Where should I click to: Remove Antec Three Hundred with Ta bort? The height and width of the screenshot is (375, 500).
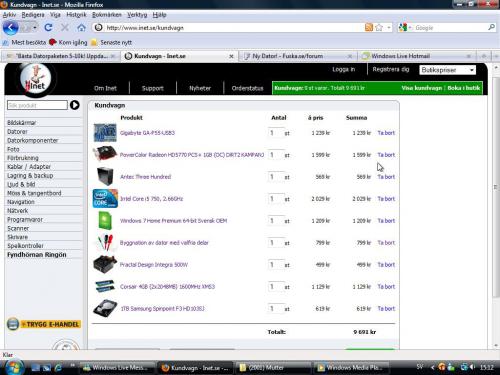click(386, 177)
